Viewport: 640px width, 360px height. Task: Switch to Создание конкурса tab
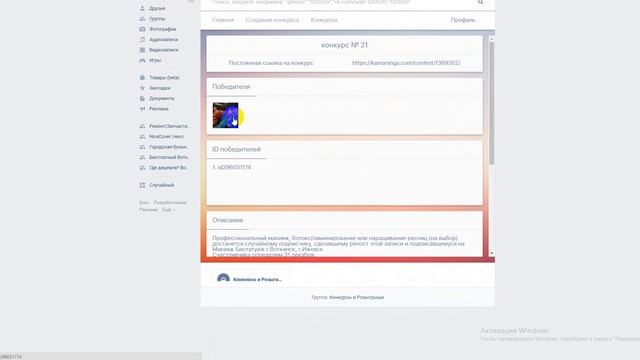pyautogui.click(x=272, y=20)
